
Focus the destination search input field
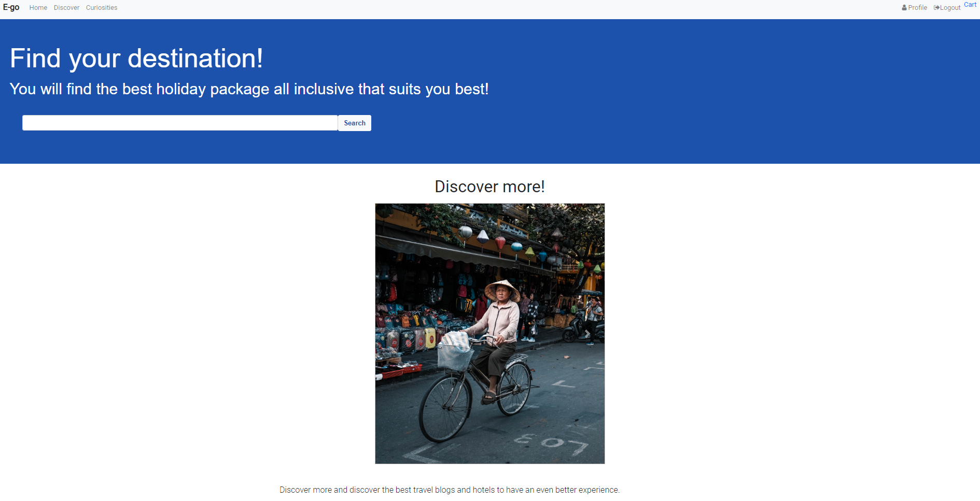click(x=180, y=123)
